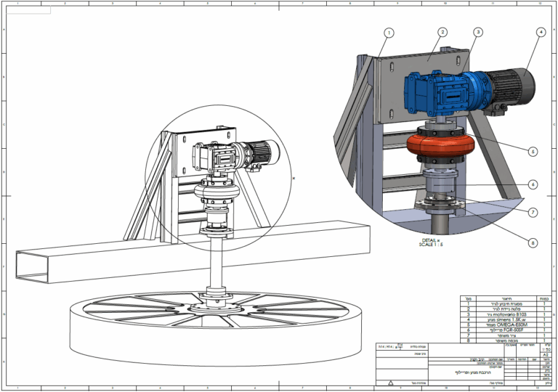Click the DETAIL SCALE 1:5 label
The height and width of the screenshot is (392, 558).
click(433, 242)
